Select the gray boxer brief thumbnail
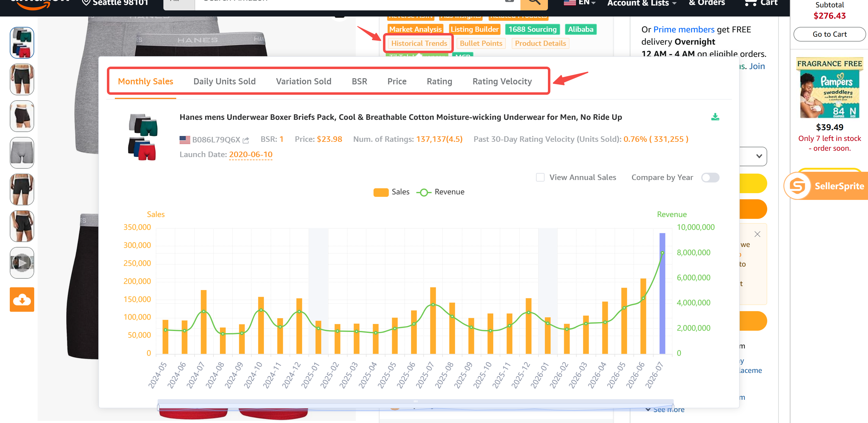868x423 pixels. click(22, 153)
